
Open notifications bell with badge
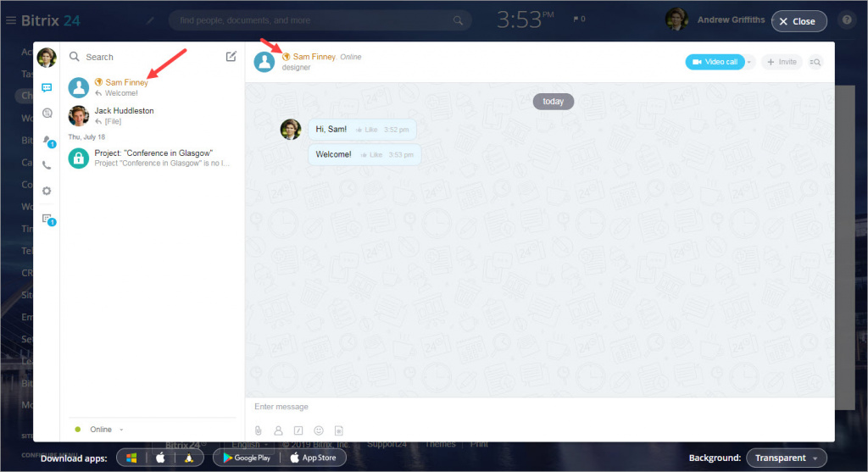[48, 141]
